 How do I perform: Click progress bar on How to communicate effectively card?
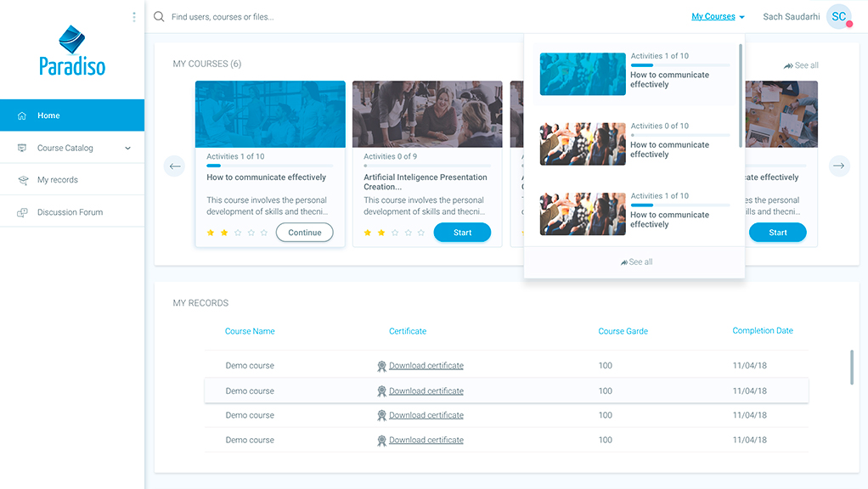tap(269, 166)
